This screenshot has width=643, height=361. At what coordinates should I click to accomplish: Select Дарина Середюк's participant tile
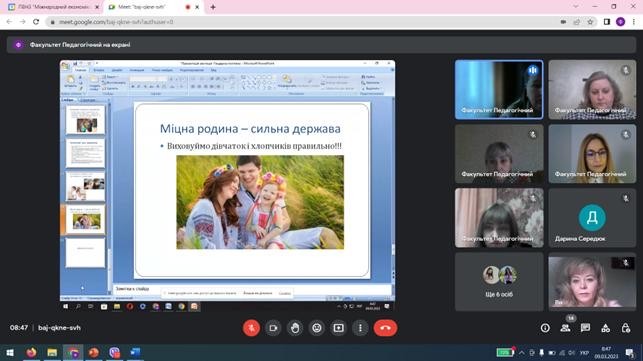(592, 218)
